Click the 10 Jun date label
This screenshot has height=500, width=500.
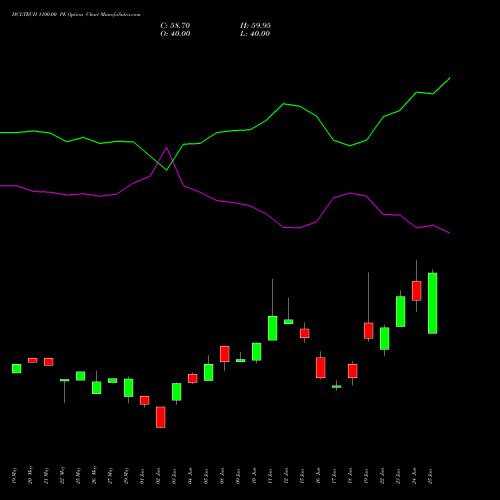pyautogui.click(x=254, y=476)
